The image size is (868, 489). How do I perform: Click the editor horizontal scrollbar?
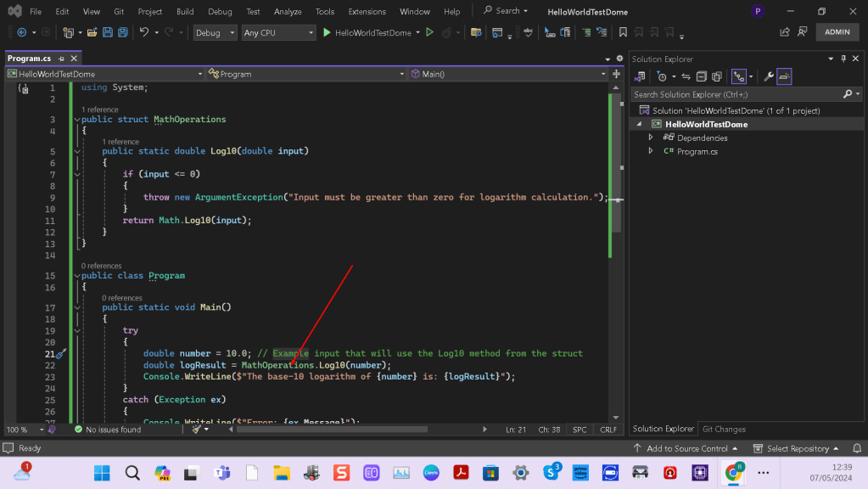coord(332,430)
